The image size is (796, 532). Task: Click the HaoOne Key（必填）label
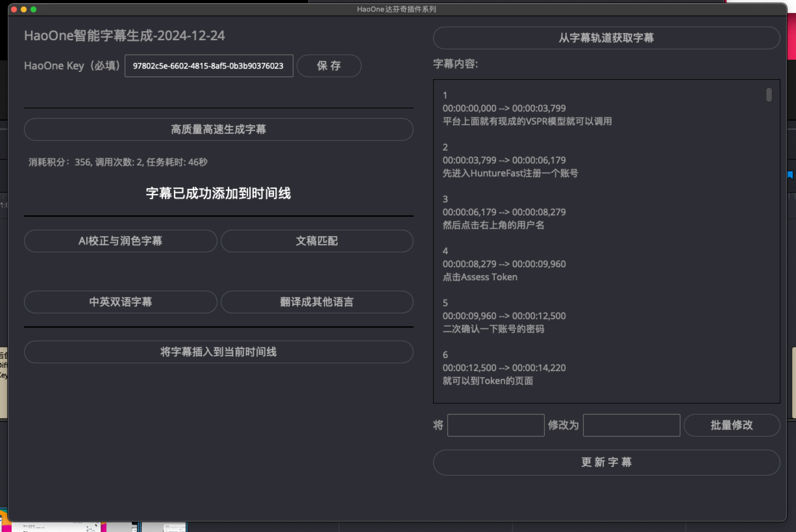(73, 66)
